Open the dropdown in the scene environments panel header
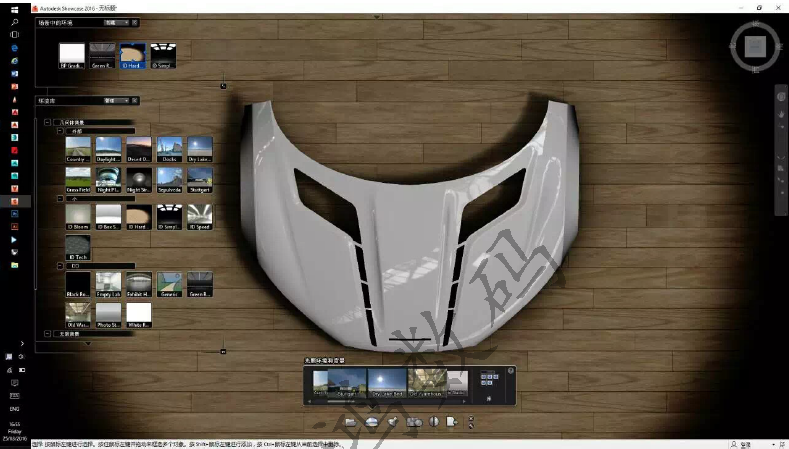Viewport: 789px width, 449px height. (118, 22)
